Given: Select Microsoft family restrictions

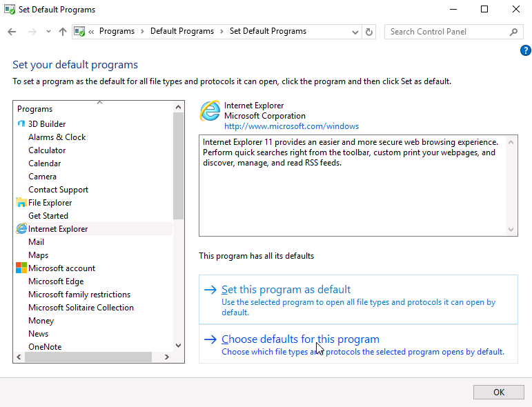Looking at the screenshot, I should 79,295.
